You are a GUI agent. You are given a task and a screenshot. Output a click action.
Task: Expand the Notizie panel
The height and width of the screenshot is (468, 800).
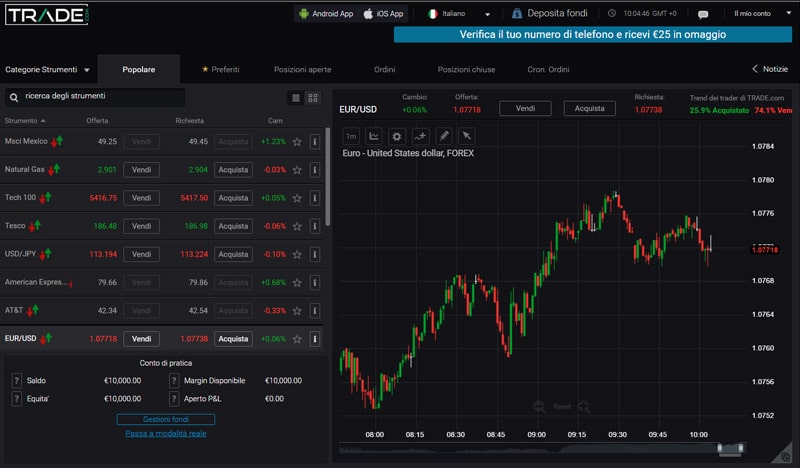[770, 69]
